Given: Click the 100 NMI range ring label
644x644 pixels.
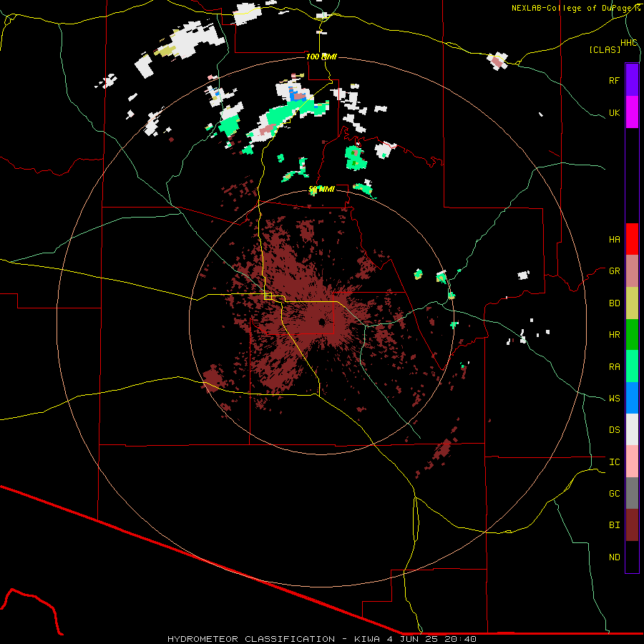Looking at the screenshot, I should coord(321,57).
